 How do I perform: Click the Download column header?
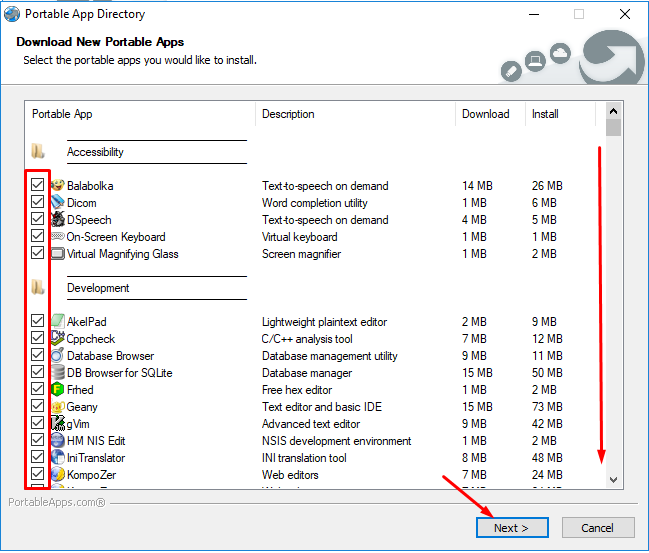[490, 114]
